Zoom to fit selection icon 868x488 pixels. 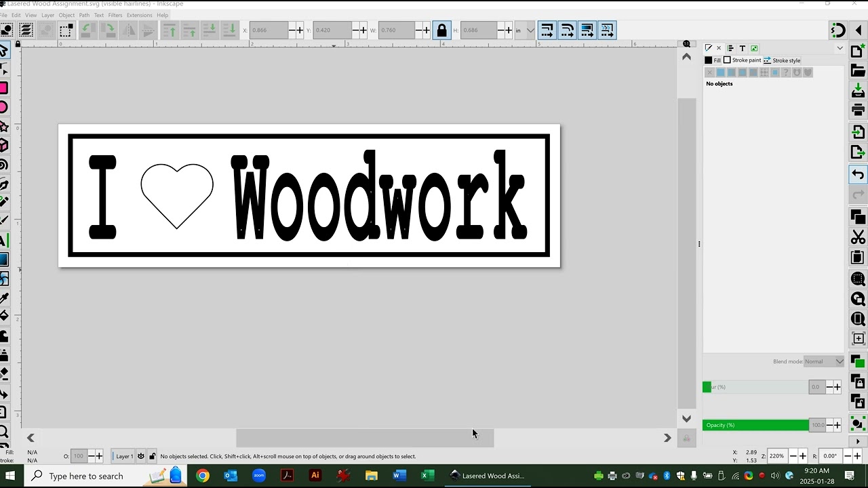(858, 279)
